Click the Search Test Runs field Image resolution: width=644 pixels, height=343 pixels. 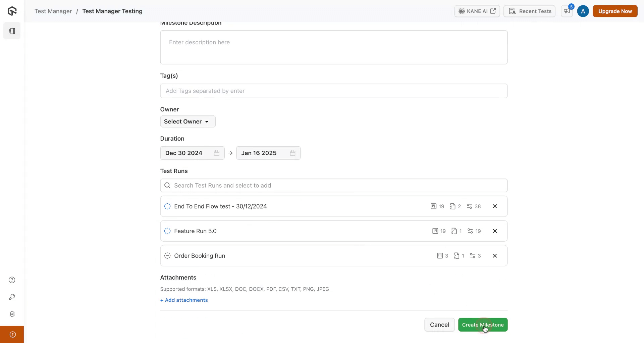(x=334, y=186)
